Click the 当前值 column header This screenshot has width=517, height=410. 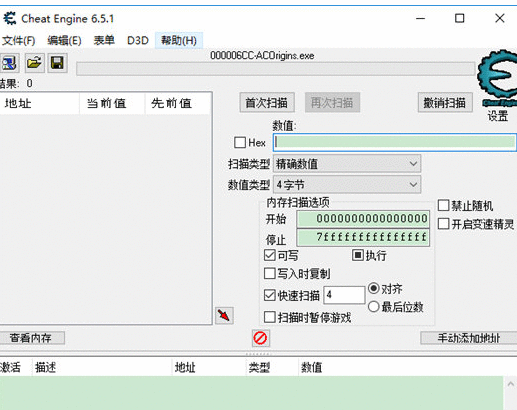click(112, 103)
